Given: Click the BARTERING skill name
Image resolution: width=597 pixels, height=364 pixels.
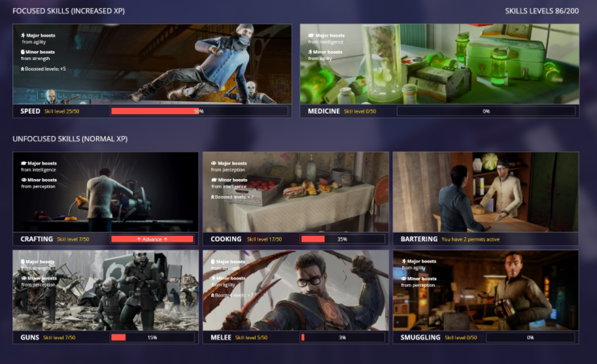Looking at the screenshot, I should point(418,239).
